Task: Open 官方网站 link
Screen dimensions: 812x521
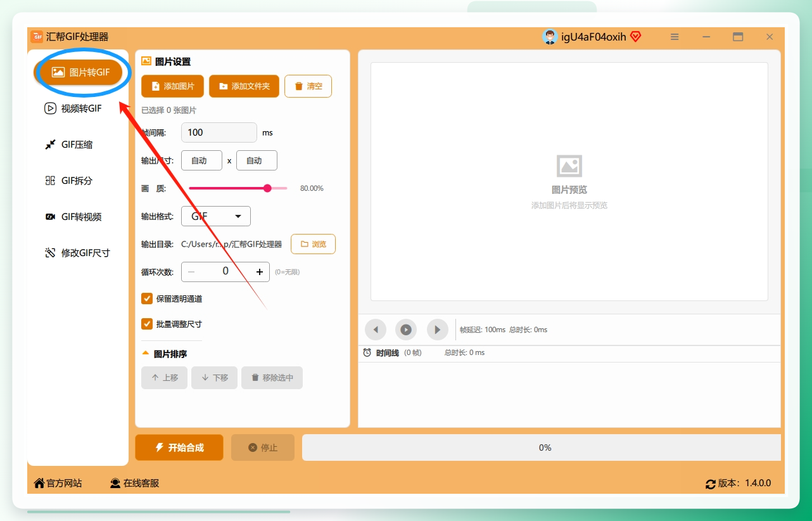Action: pyautogui.click(x=58, y=483)
